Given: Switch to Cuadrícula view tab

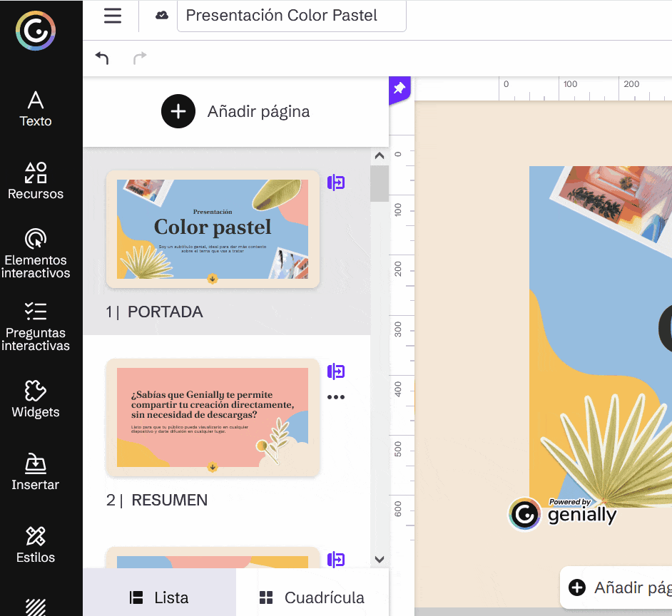Looking at the screenshot, I should pos(312,597).
